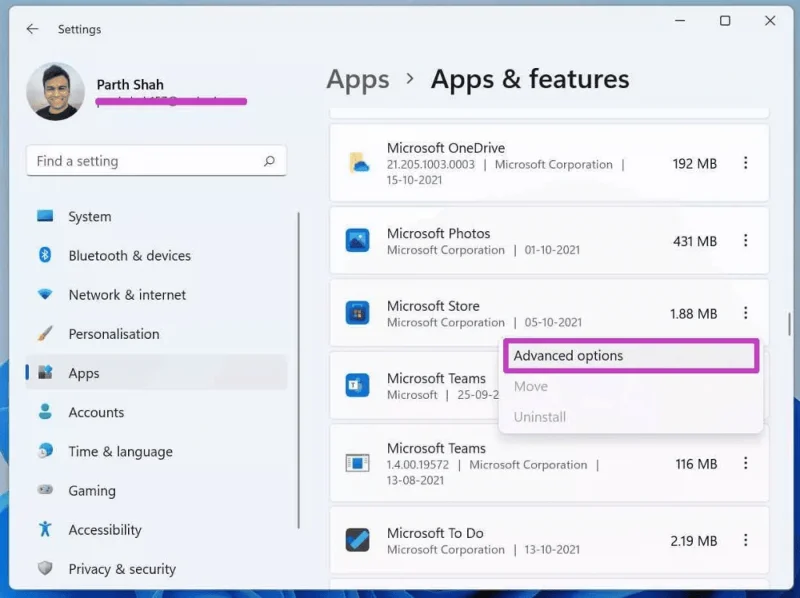Click the Apps sidebar icon

45,372
